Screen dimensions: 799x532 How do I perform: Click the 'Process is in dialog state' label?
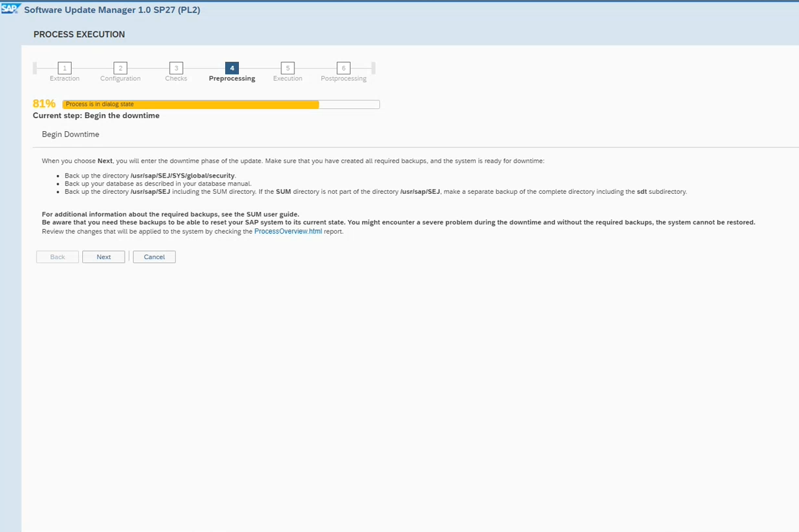coord(99,104)
